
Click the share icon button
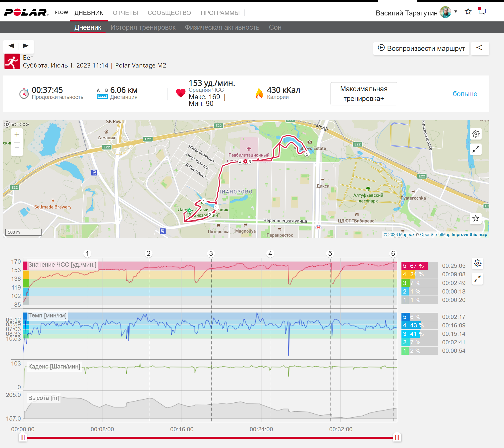[x=480, y=48]
